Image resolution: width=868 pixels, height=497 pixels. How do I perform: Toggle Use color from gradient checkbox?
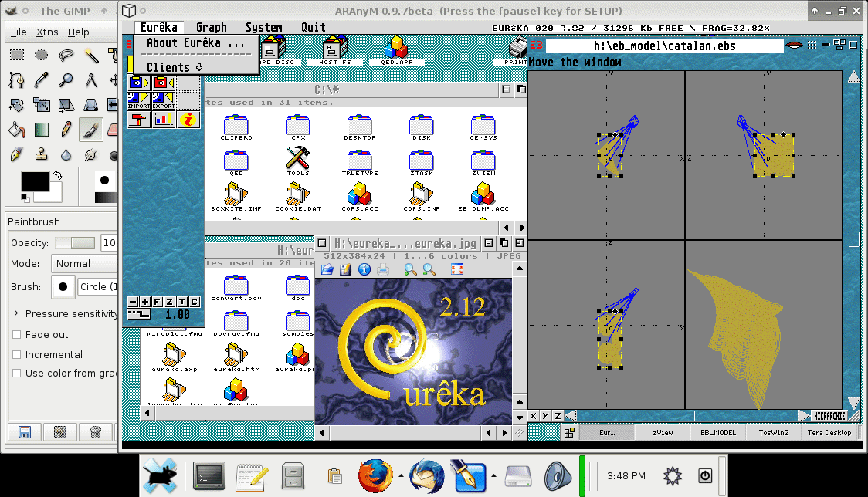click(x=17, y=373)
